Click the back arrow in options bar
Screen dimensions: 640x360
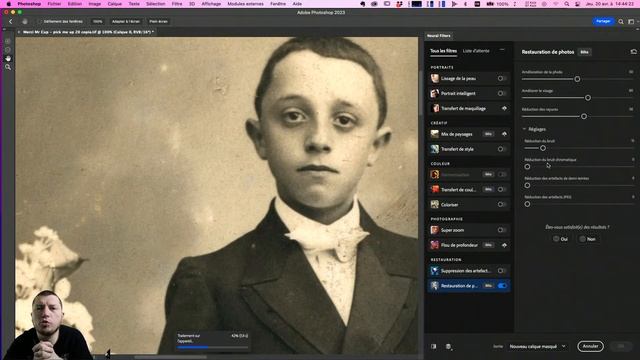pyautogui.click(x=11, y=21)
